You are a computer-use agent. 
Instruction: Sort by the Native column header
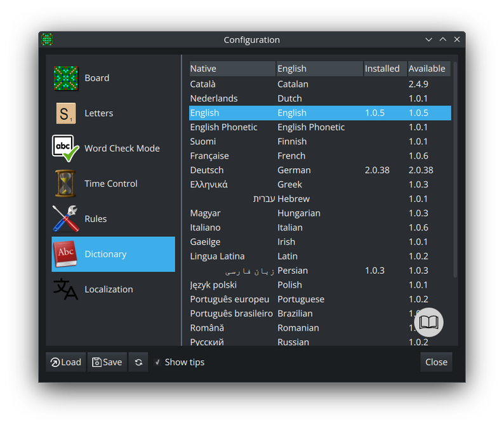(232, 69)
